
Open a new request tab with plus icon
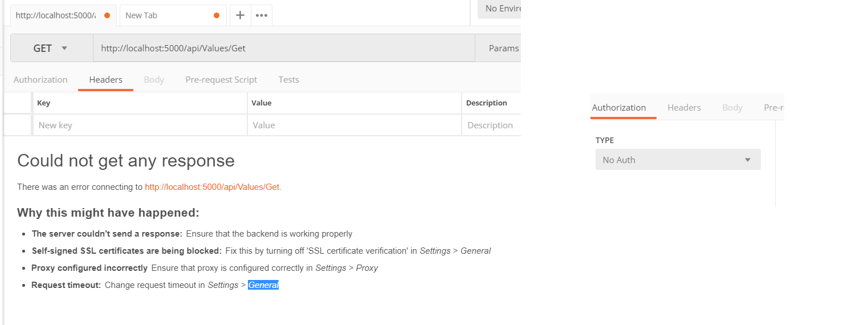(x=240, y=15)
